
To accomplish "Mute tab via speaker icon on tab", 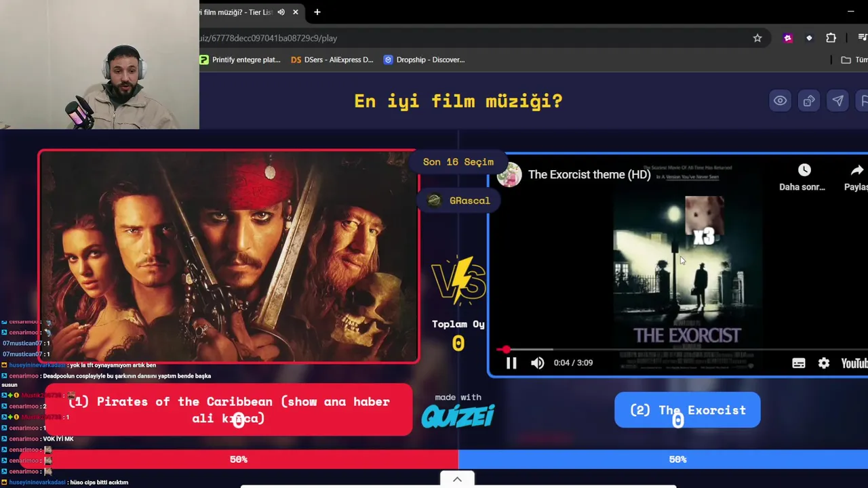I will click(x=281, y=12).
